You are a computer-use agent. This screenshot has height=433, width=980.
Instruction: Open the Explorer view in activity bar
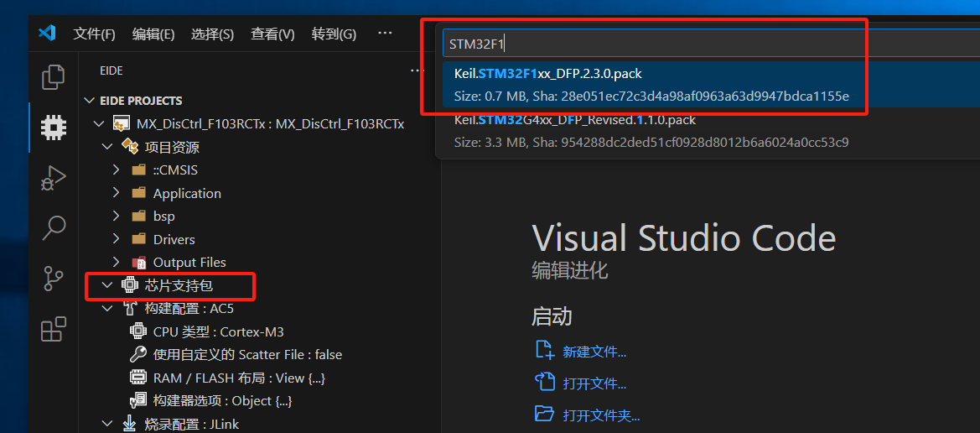click(54, 77)
